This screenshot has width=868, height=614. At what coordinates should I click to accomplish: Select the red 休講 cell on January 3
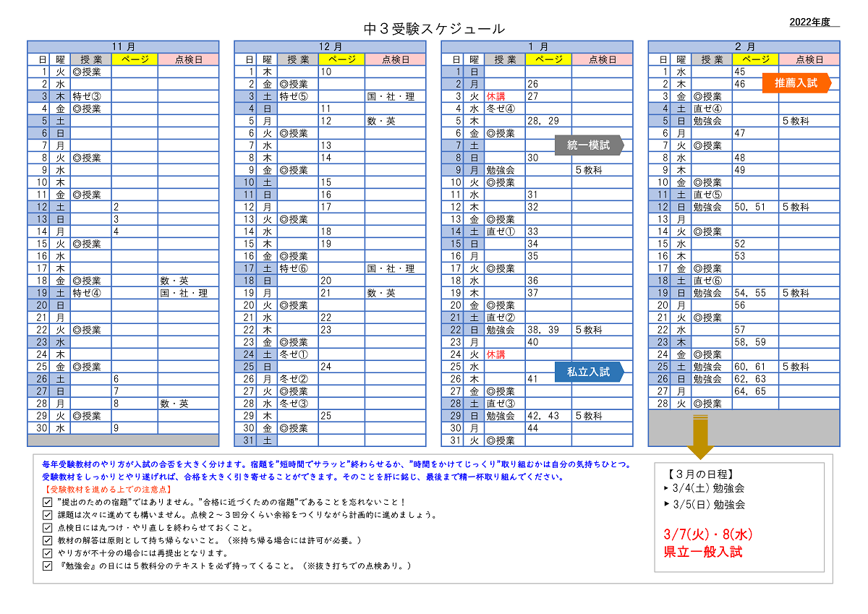click(495, 96)
